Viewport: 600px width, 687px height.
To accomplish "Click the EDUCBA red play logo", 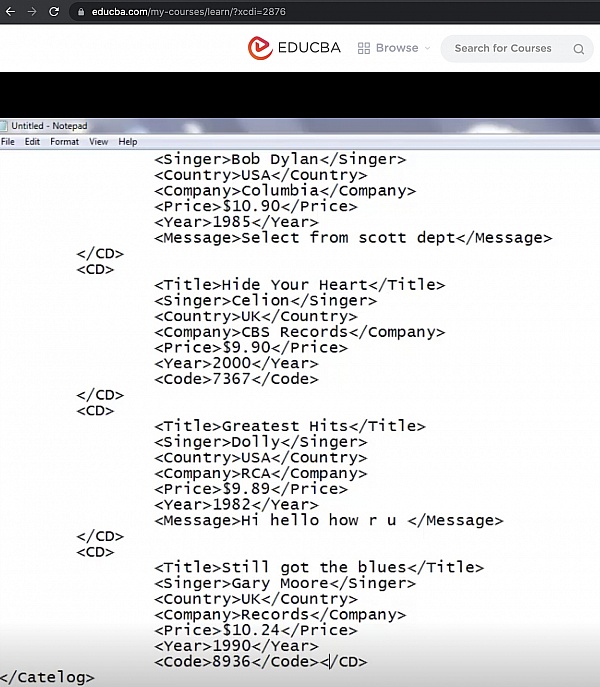I will (260, 48).
